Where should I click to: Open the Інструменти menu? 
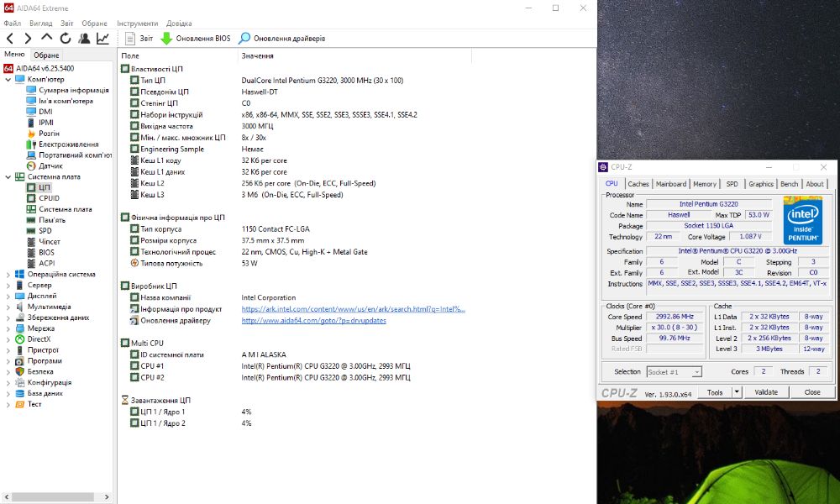[137, 23]
